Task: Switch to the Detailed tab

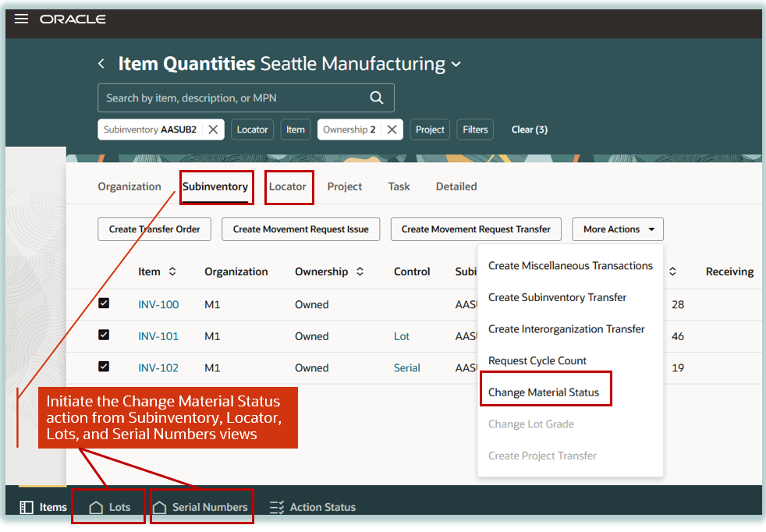Action: coord(456,186)
